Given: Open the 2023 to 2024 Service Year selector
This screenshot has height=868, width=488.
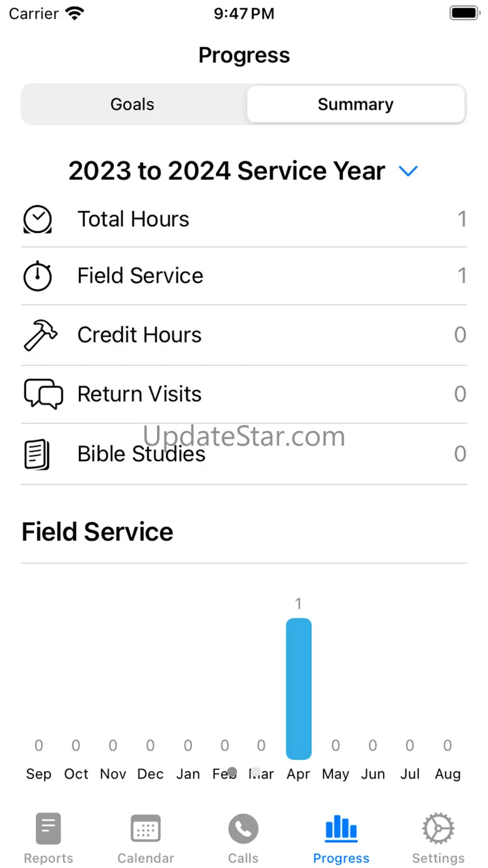Looking at the screenshot, I should (226, 171).
